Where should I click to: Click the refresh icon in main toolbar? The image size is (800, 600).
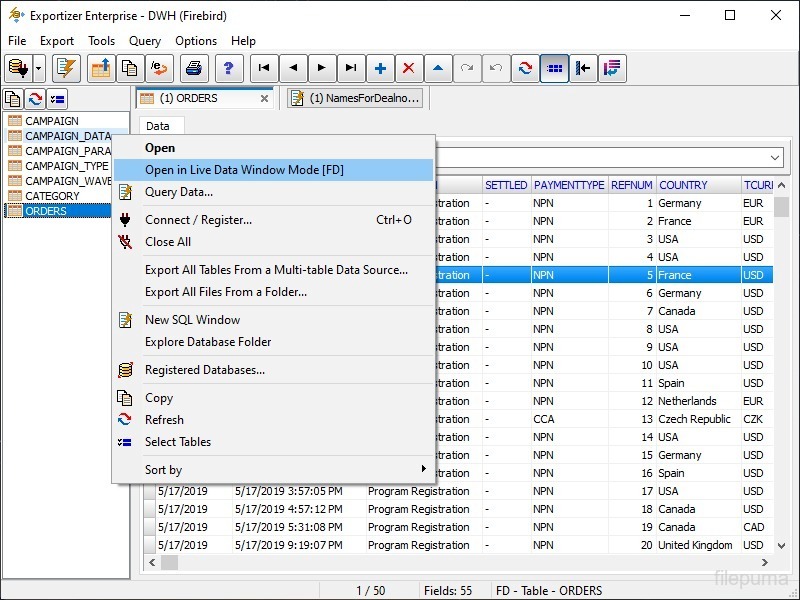pyautogui.click(x=524, y=68)
